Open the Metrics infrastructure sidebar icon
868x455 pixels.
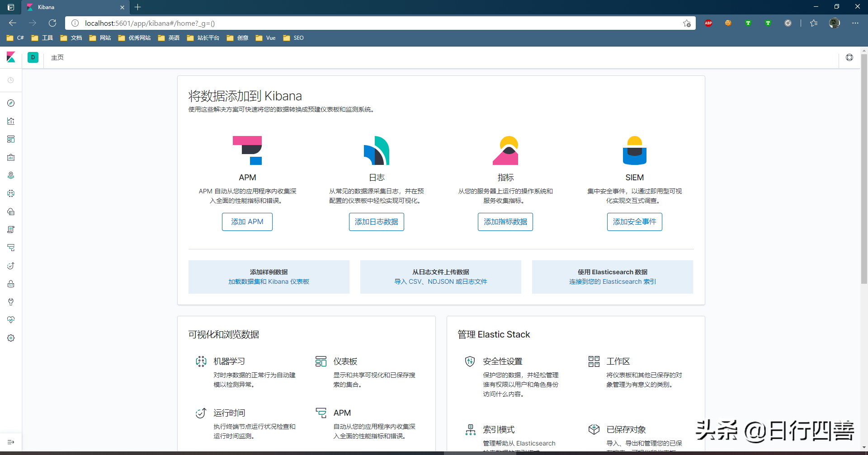click(x=11, y=211)
